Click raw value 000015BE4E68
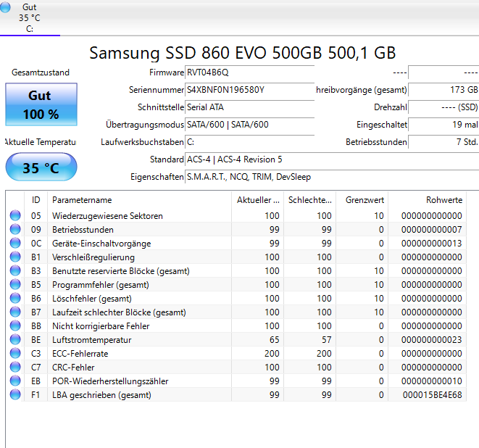This screenshot has height=448, width=479. point(433,394)
